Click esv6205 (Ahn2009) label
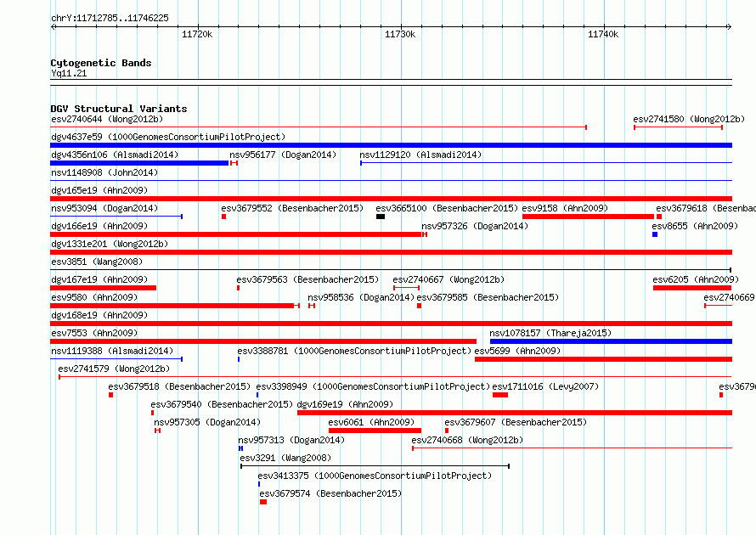Viewport: 756px width, 535px height. pos(696,279)
